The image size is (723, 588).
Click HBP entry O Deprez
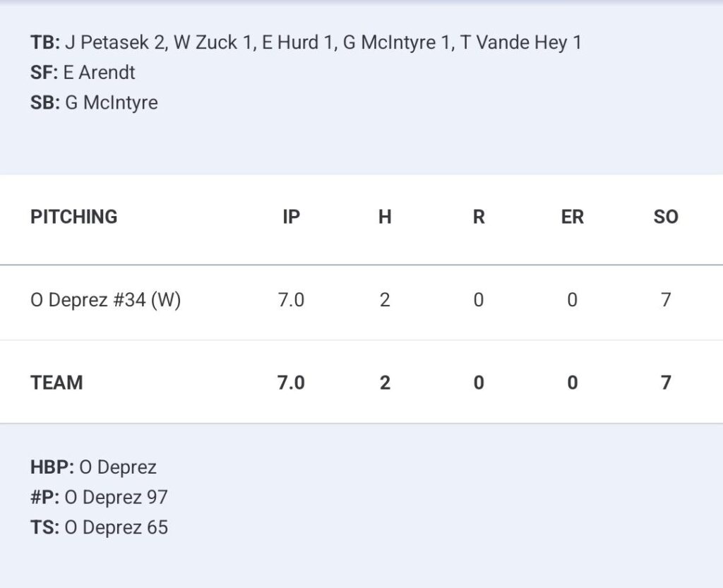118,467
